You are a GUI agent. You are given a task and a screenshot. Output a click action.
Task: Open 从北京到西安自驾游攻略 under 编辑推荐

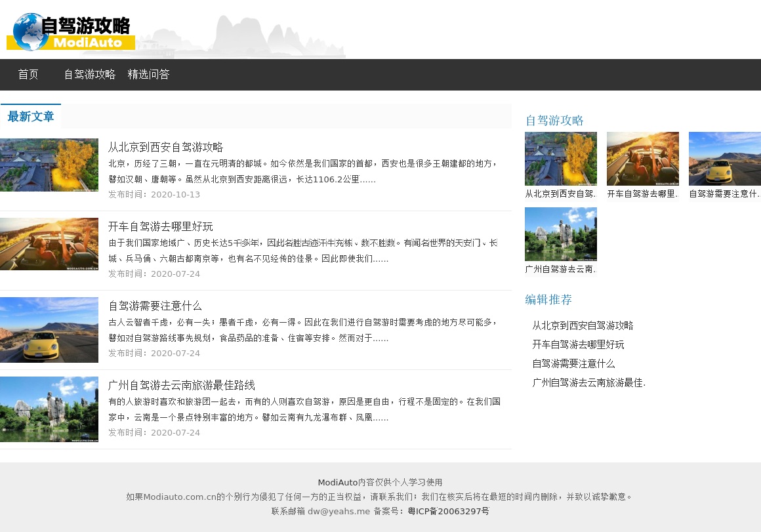pos(583,325)
